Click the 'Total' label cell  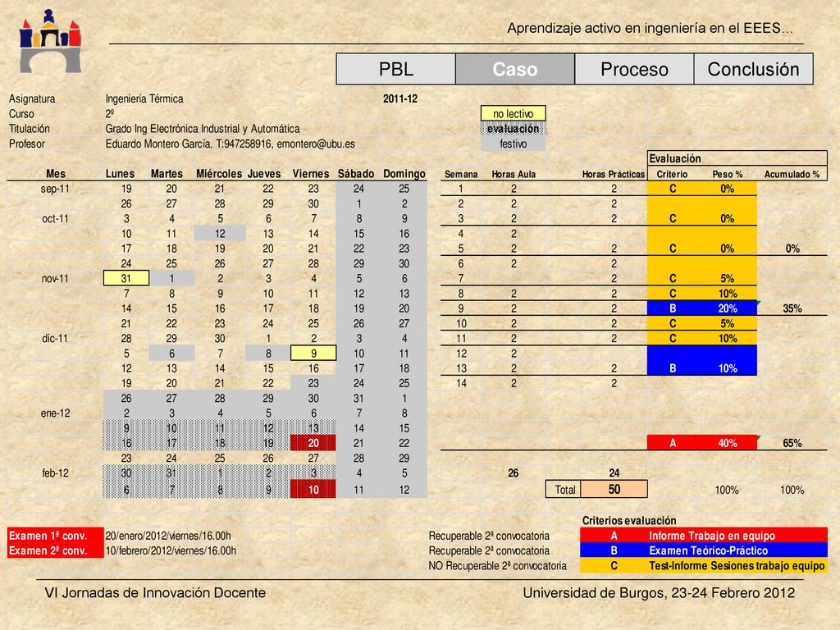coord(564,490)
